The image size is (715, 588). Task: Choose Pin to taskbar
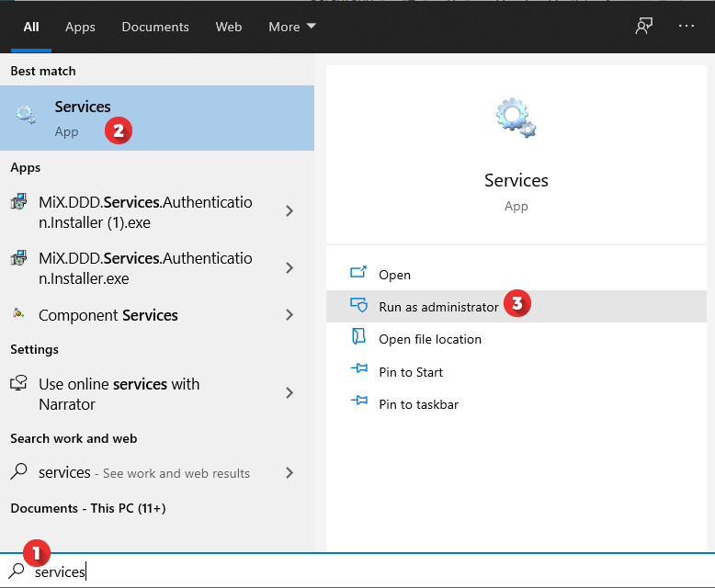point(516,404)
